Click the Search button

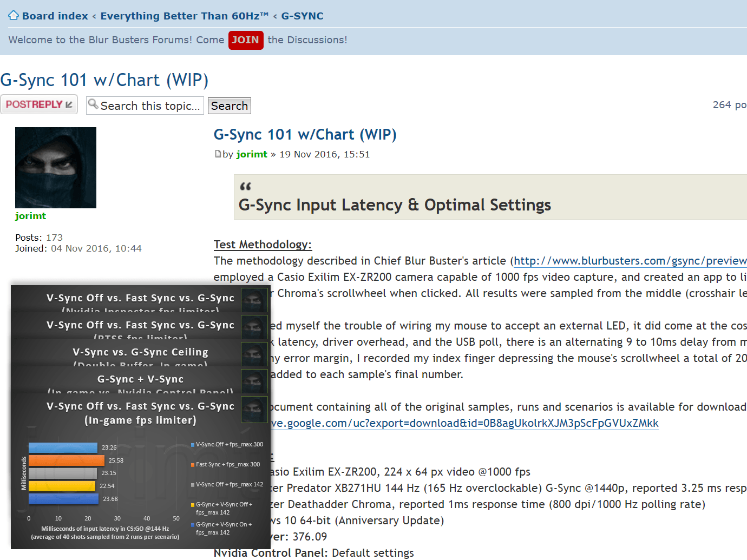230,106
